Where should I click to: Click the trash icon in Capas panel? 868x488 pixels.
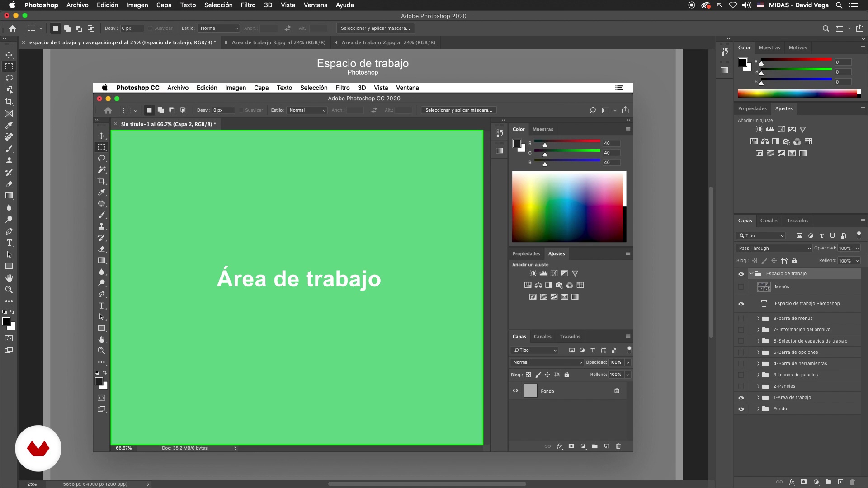[852, 482]
